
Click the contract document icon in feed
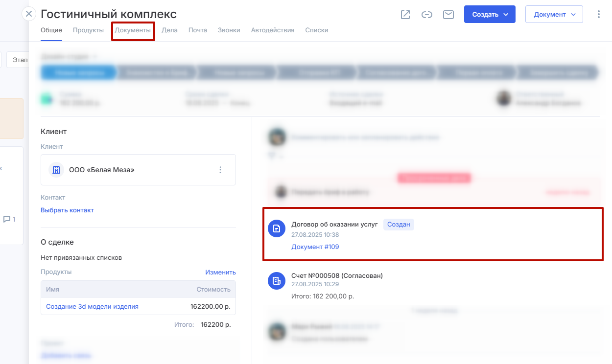coord(277,228)
